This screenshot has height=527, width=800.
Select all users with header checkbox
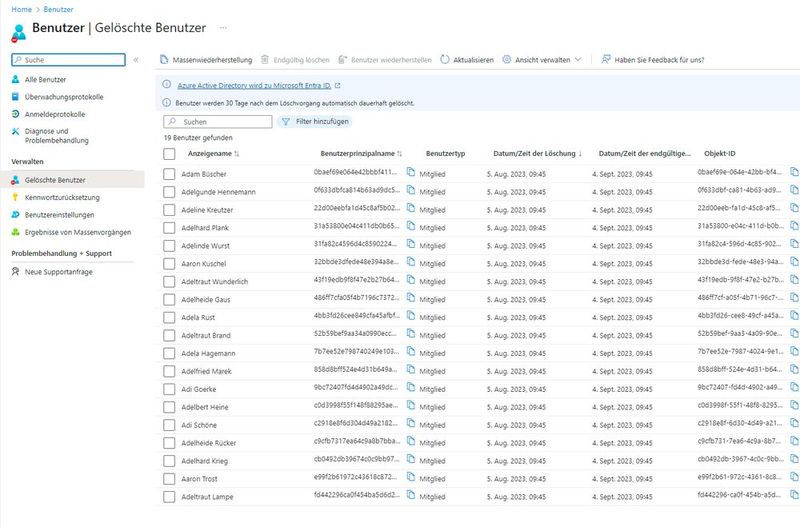(x=169, y=154)
